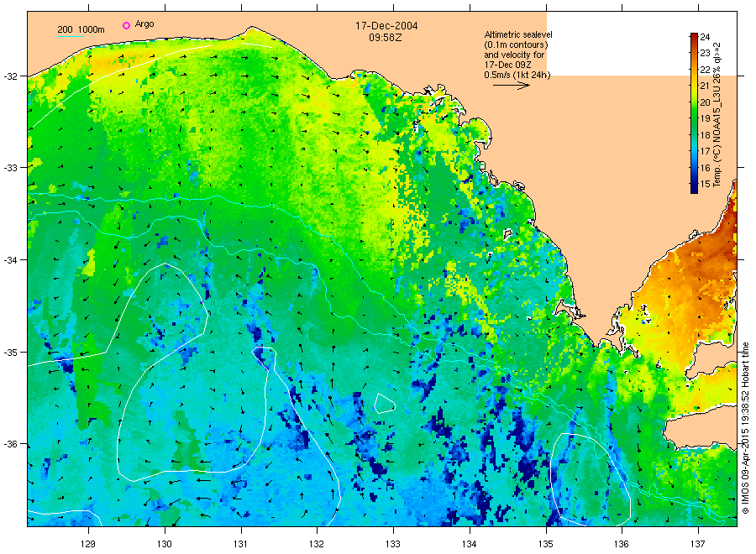Click the '137' longitude axis label
This screenshot has width=756, height=554.
click(x=698, y=544)
